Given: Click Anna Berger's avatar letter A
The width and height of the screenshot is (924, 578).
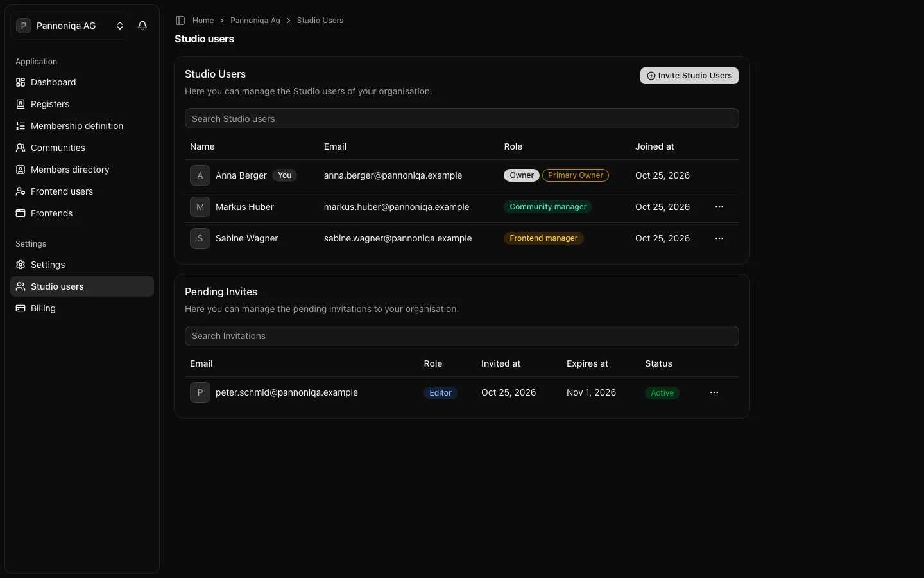Looking at the screenshot, I should click(200, 175).
